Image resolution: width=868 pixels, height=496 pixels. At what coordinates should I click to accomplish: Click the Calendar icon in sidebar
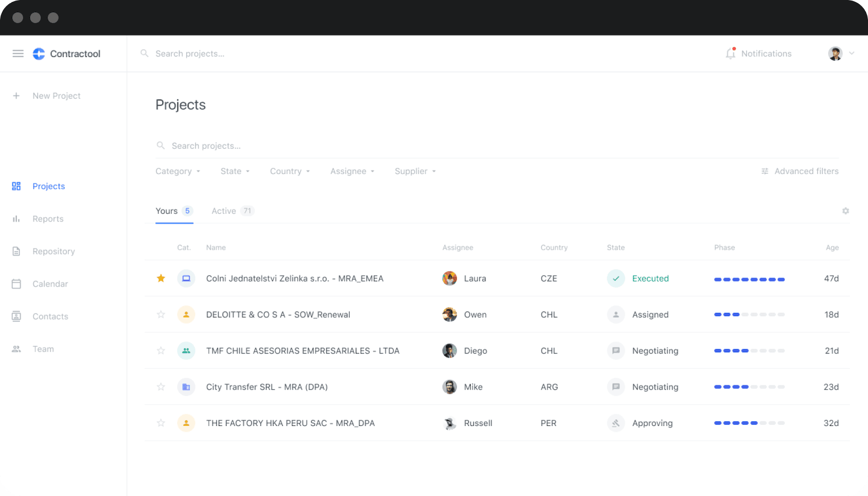pyautogui.click(x=16, y=284)
